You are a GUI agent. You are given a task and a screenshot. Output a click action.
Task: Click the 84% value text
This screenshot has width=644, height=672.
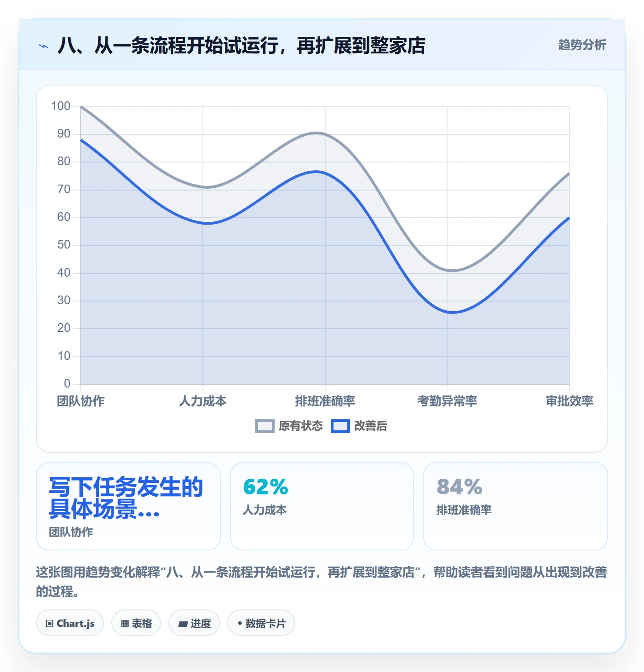[460, 487]
